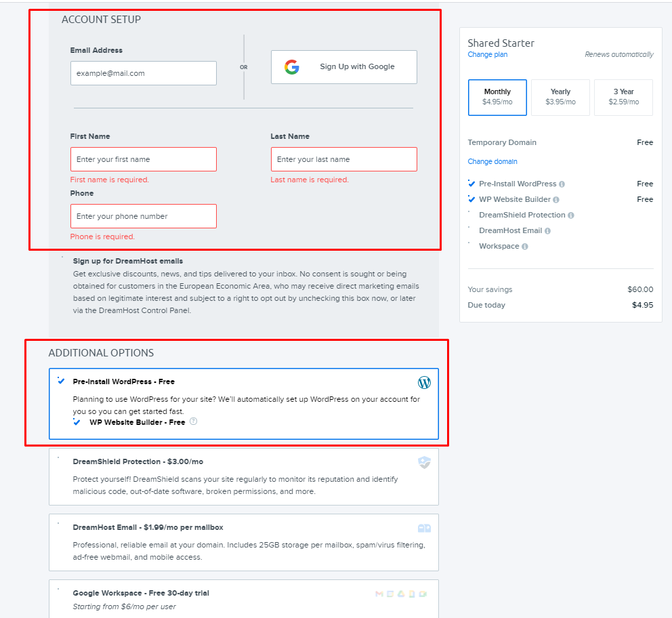Click the "Shared Starter" plan title

point(501,43)
